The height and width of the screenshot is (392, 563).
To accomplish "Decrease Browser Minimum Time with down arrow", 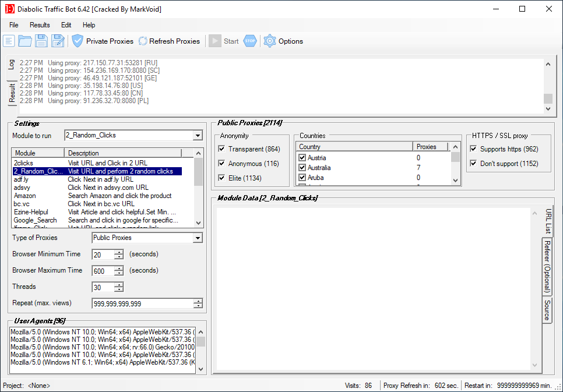I will [119, 257].
